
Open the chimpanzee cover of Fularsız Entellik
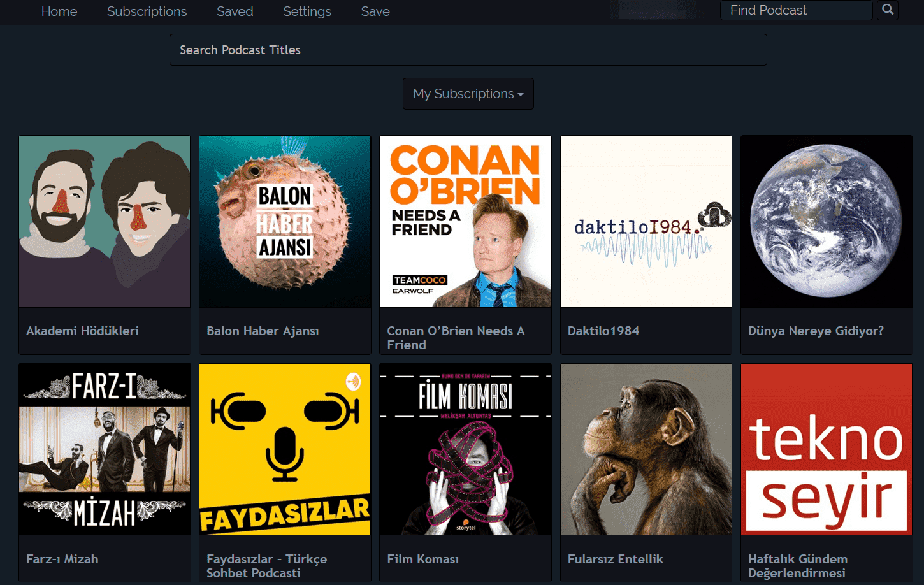646,449
